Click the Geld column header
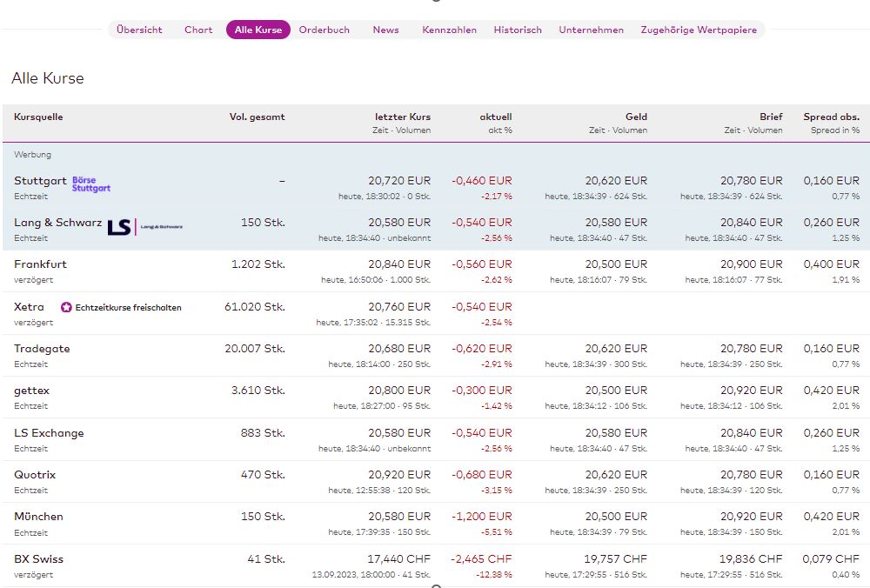This screenshot has height=588, width=870. 636,117
